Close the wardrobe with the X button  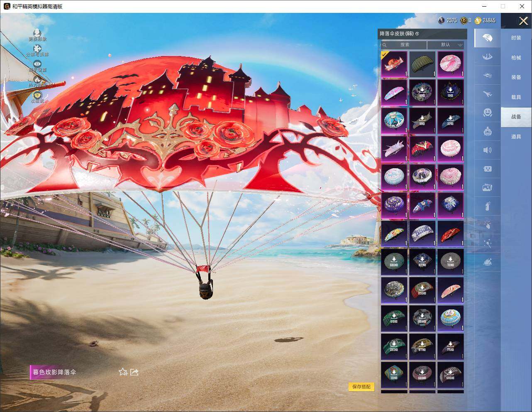pyautogui.click(x=523, y=21)
